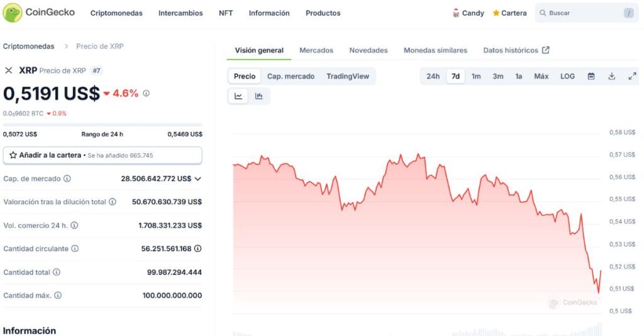Image resolution: width=644 pixels, height=336 pixels.
Task: Click the info icon beside the 4.6% change
Action: click(x=146, y=94)
